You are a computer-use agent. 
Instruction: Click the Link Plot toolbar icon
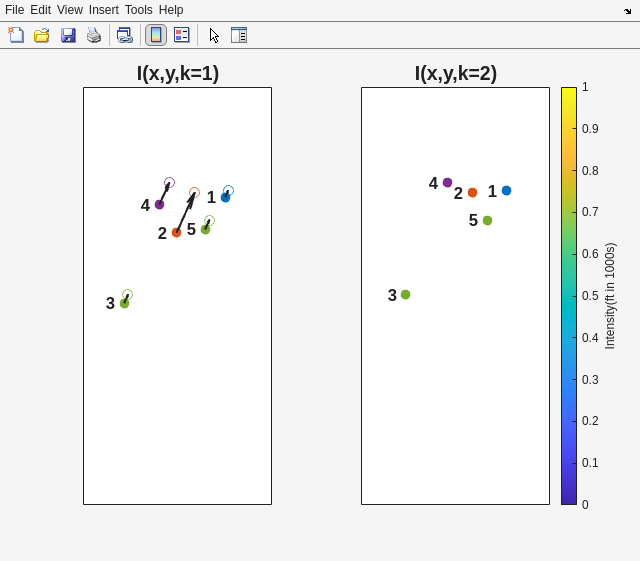124,35
